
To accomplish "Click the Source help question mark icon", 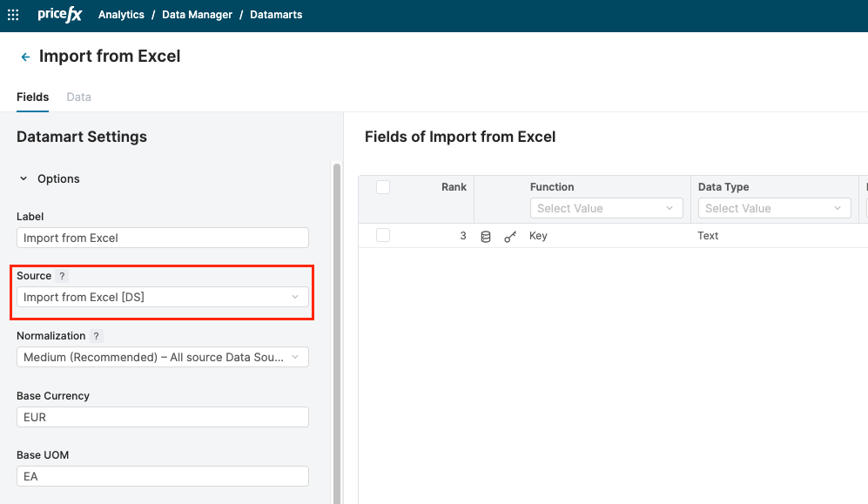I will coord(62,276).
